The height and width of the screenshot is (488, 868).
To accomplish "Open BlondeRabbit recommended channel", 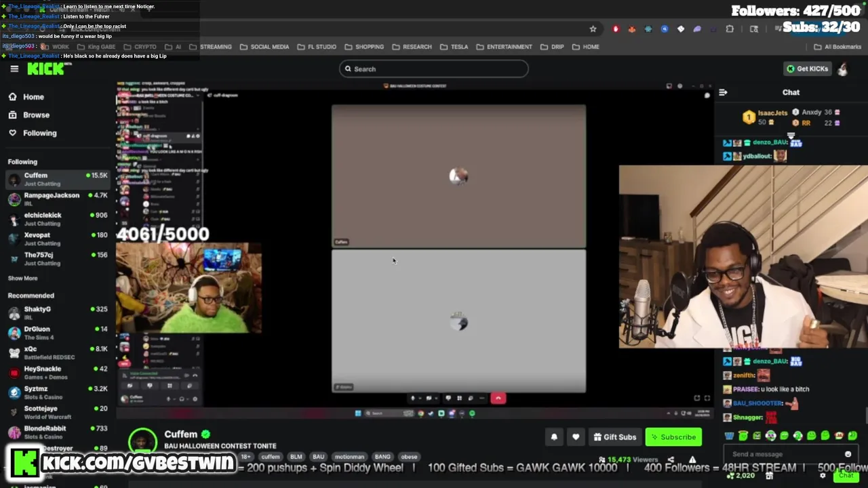I will 58,432.
